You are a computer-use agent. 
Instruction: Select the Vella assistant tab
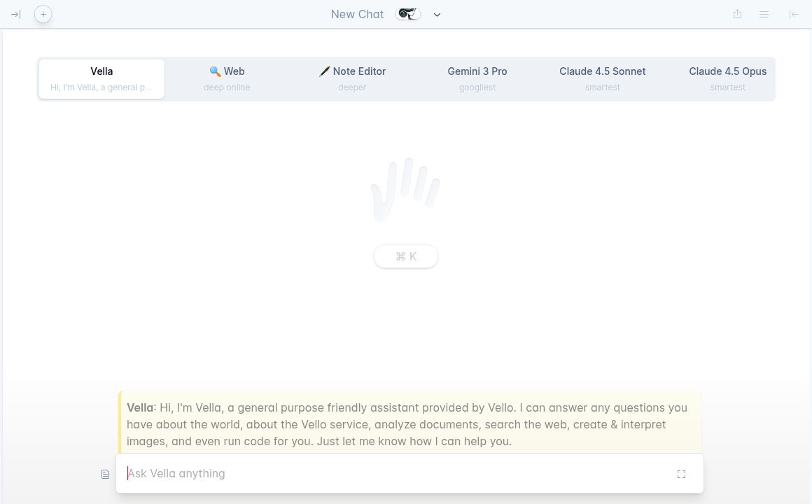tap(101, 78)
